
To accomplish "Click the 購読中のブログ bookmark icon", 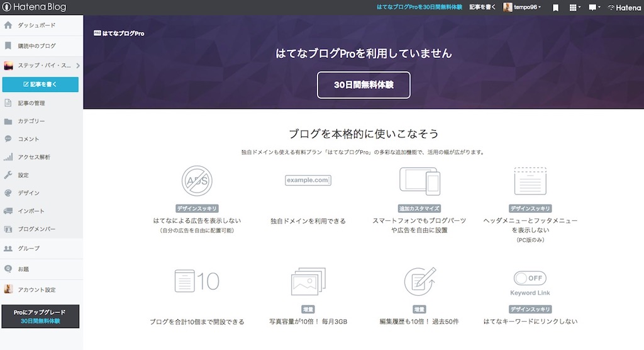I will click(x=8, y=46).
